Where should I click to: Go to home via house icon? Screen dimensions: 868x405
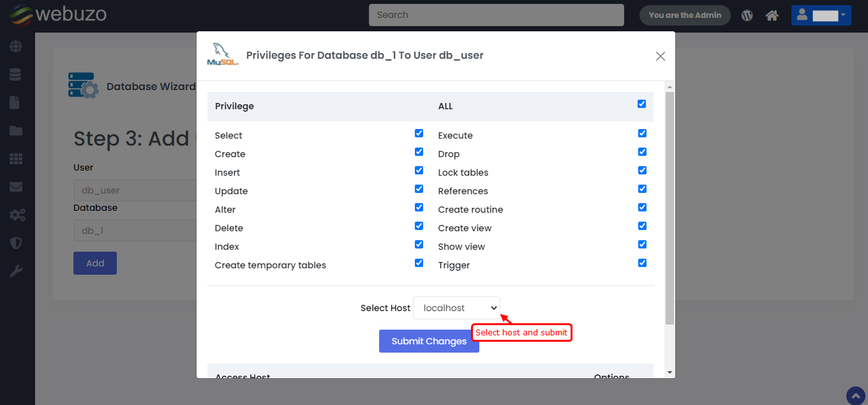click(772, 15)
